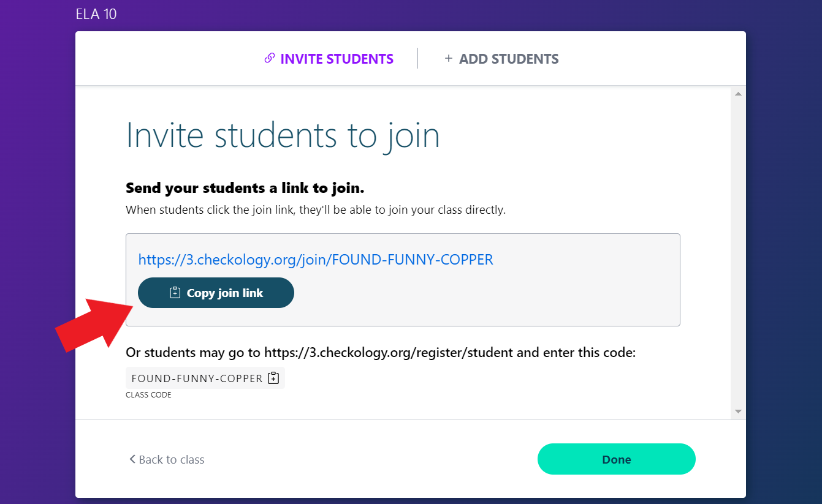Click the clipboard icon inside Copy join link
This screenshot has height=504, width=822.
click(175, 293)
